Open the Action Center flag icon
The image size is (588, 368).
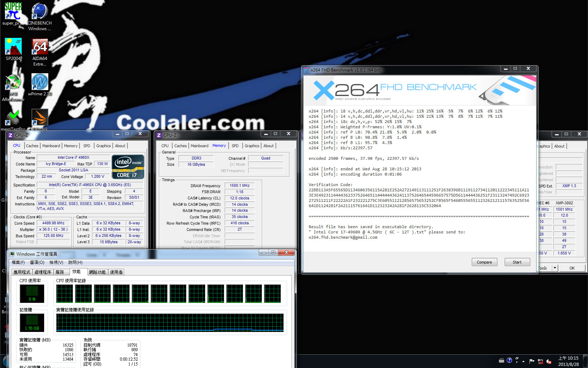pos(532,361)
